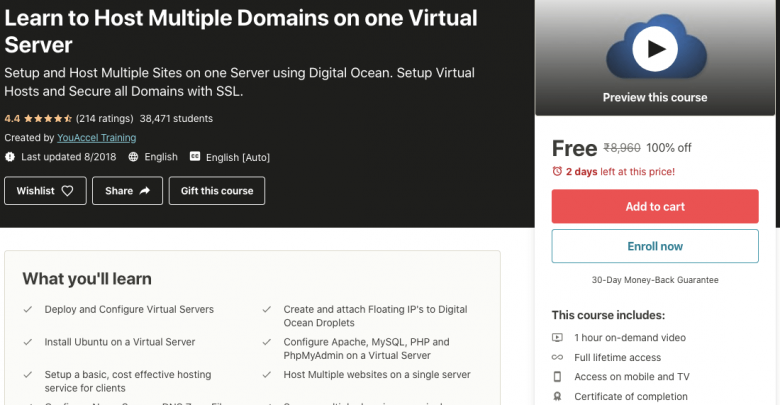Add course to Wishlist

(x=45, y=191)
